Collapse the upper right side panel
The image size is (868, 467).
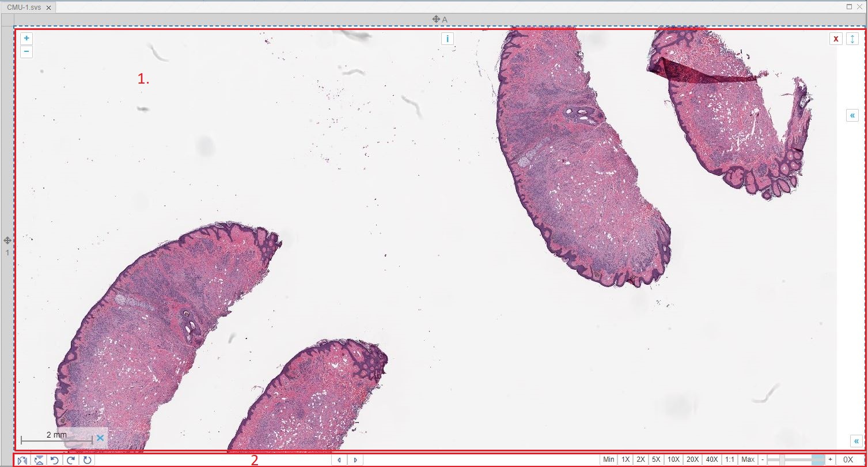tap(852, 115)
